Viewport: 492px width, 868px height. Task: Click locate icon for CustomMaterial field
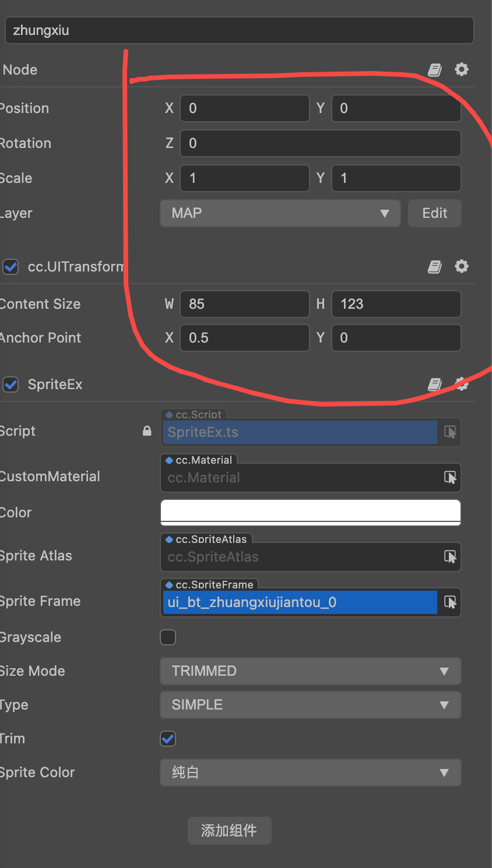tap(450, 478)
